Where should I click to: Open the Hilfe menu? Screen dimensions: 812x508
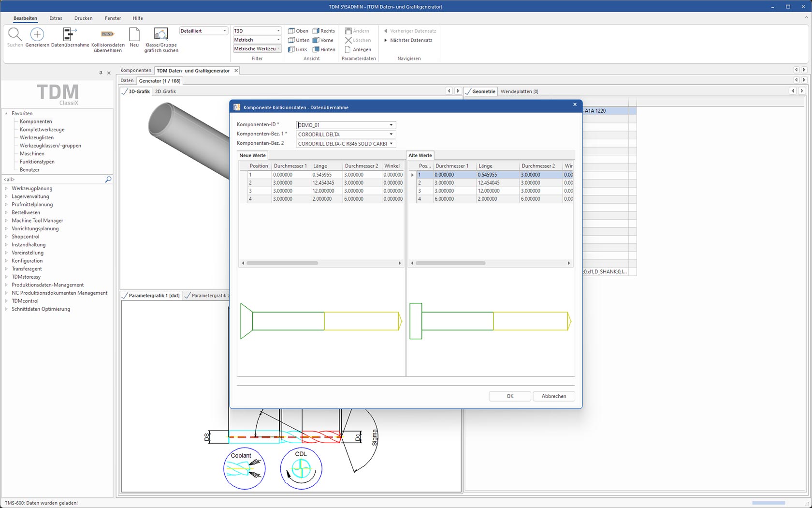pos(138,18)
